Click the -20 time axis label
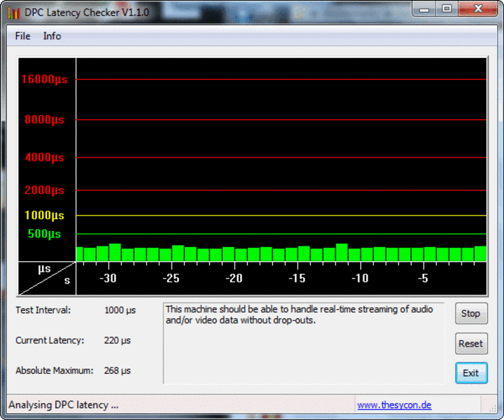The image size is (504, 420). tap(234, 279)
